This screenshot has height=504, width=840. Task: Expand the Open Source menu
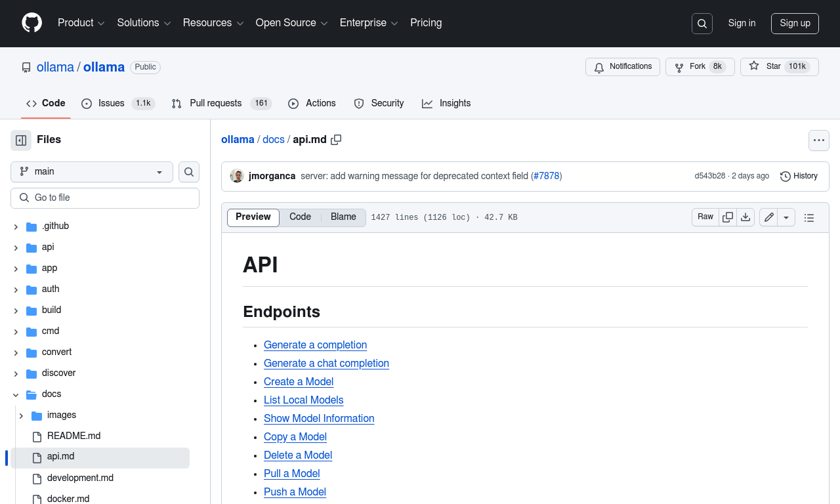(292, 23)
